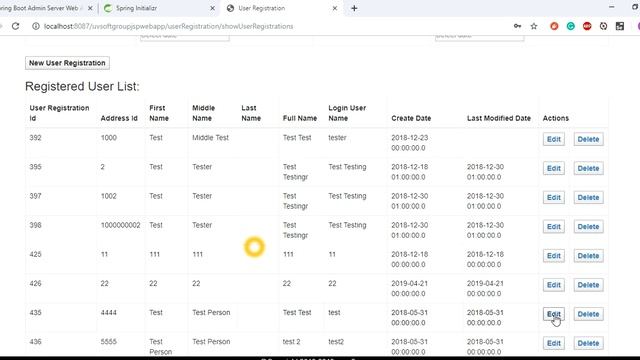Click the Last Modified Date column header
This screenshot has width=640, height=360.
pos(499,118)
